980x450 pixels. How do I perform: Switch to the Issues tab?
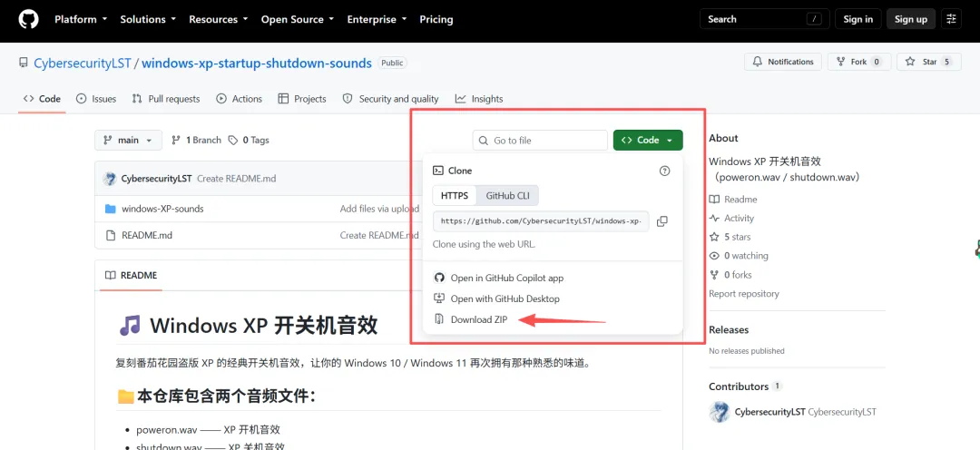point(96,99)
